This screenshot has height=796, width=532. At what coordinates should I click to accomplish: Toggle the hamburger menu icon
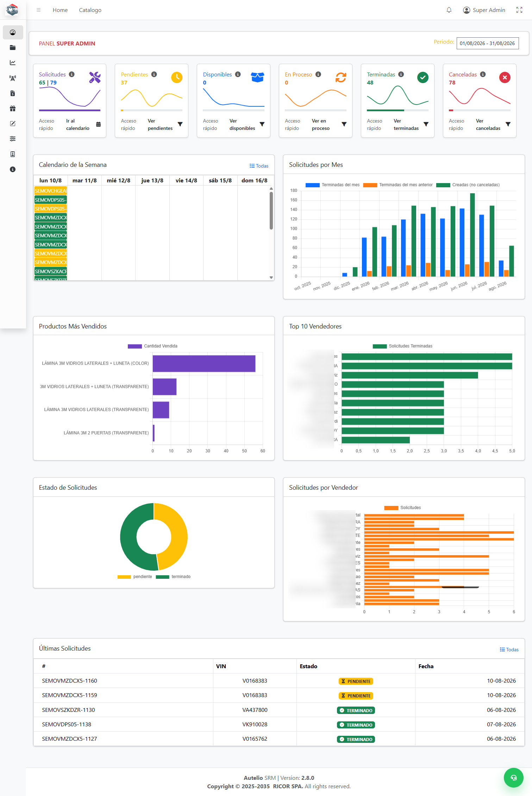pos(39,10)
